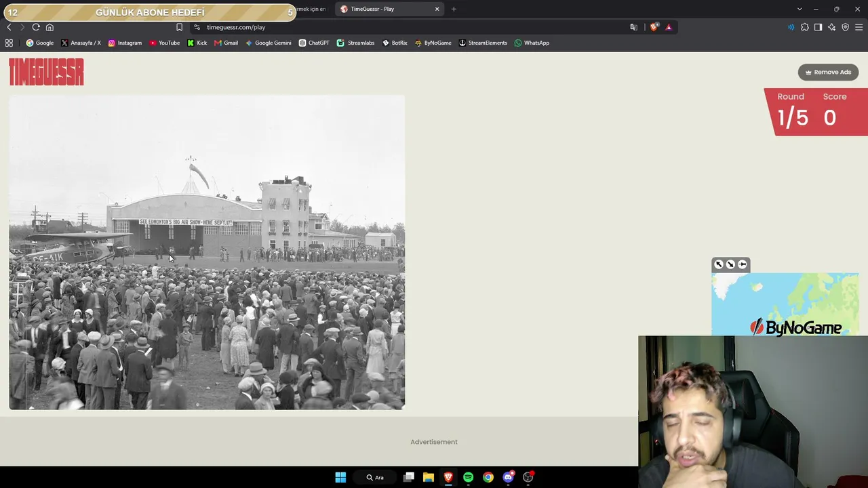Open the Anasayfa / X bookmark
The image size is (868, 488).
[x=81, y=43]
